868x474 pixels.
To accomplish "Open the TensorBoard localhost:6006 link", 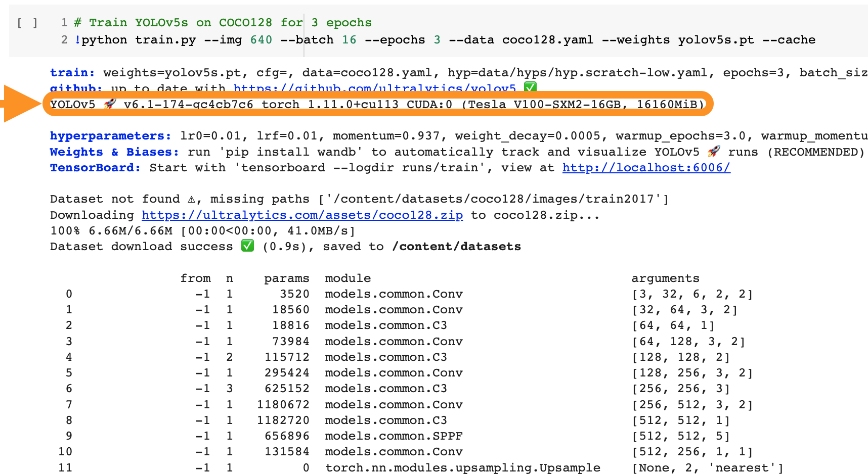I will [x=646, y=167].
